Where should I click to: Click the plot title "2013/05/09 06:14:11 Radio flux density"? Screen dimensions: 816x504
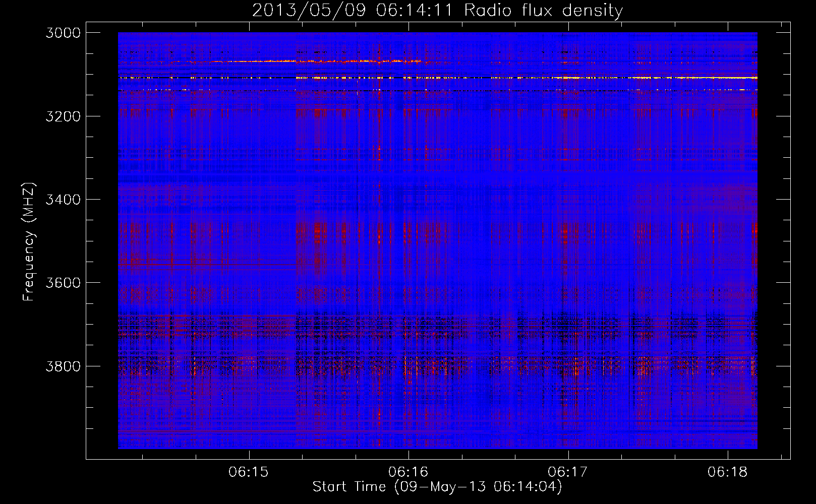click(437, 10)
